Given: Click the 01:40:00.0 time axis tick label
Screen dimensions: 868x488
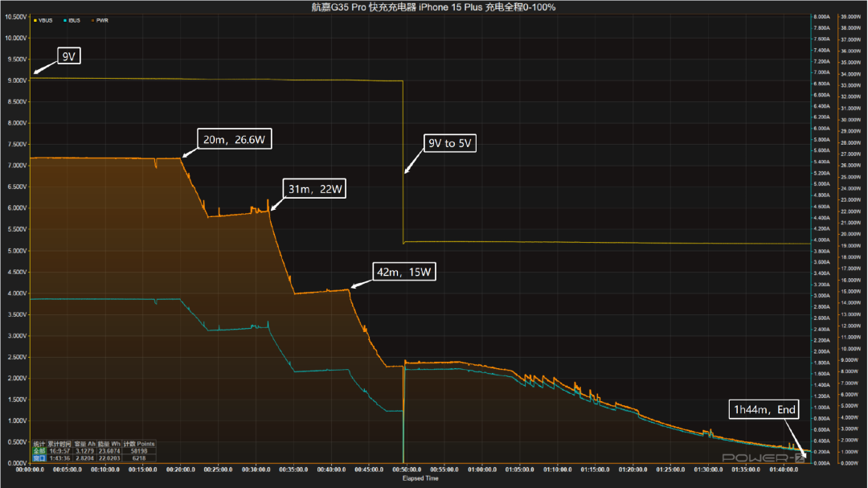Looking at the screenshot, I should tap(784, 470).
